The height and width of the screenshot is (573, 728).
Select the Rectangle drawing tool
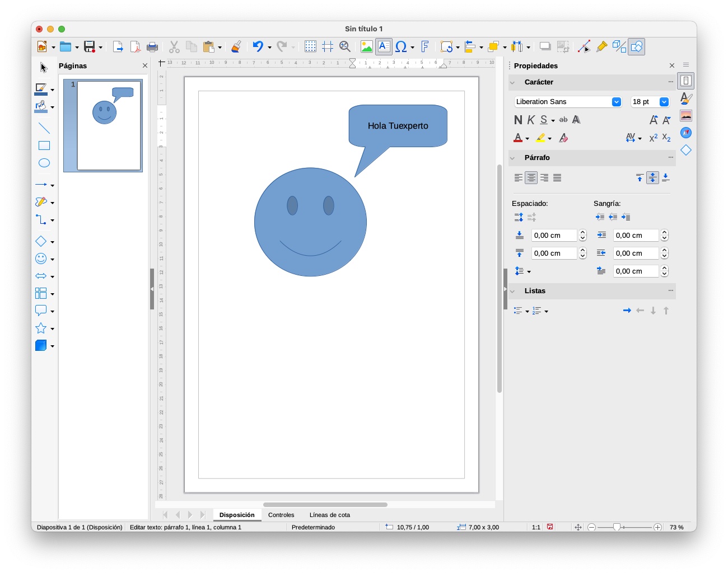pos(44,146)
